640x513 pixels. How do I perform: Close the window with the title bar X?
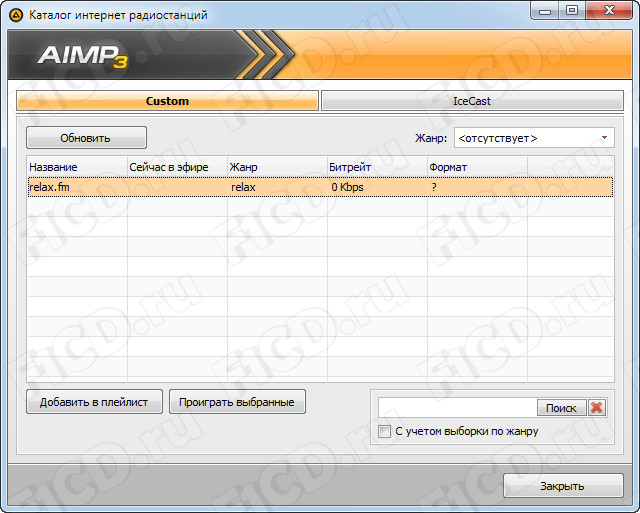(609, 11)
